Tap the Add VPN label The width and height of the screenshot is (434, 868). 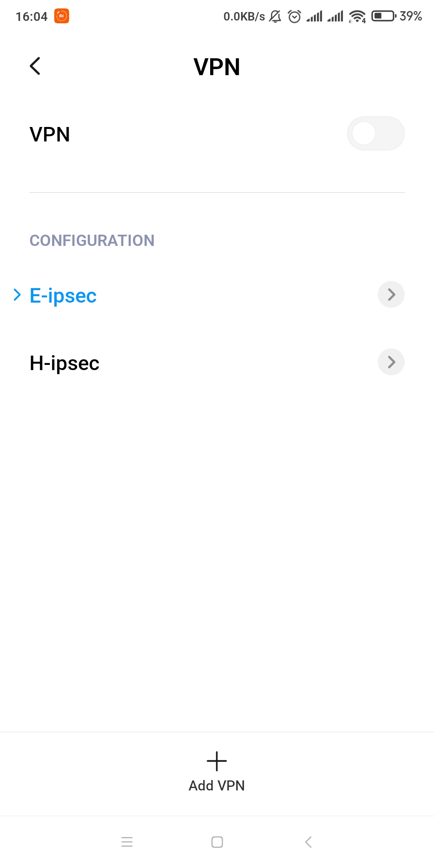click(x=217, y=786)
